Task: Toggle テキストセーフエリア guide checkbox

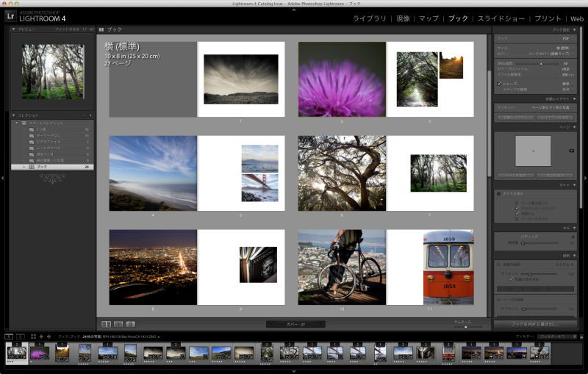Action: pos(517,208)
